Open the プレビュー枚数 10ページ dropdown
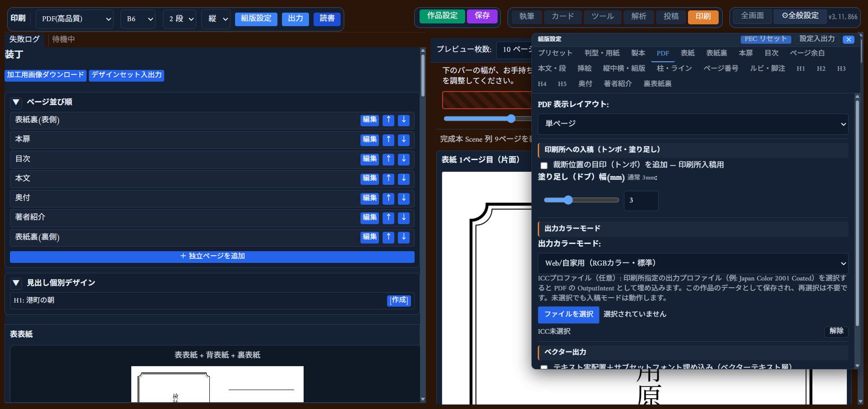This screenshot has width=868, height=409. 514,50
